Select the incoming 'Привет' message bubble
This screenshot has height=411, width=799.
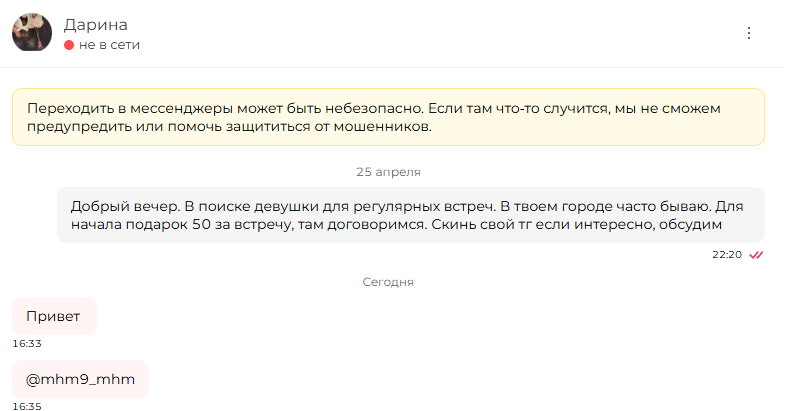tap(55, 316)
